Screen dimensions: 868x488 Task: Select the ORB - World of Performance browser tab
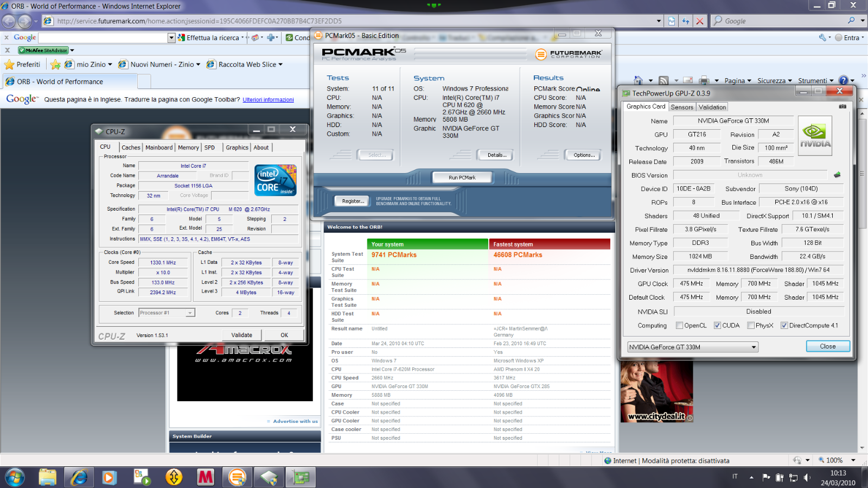coord(69,81)
